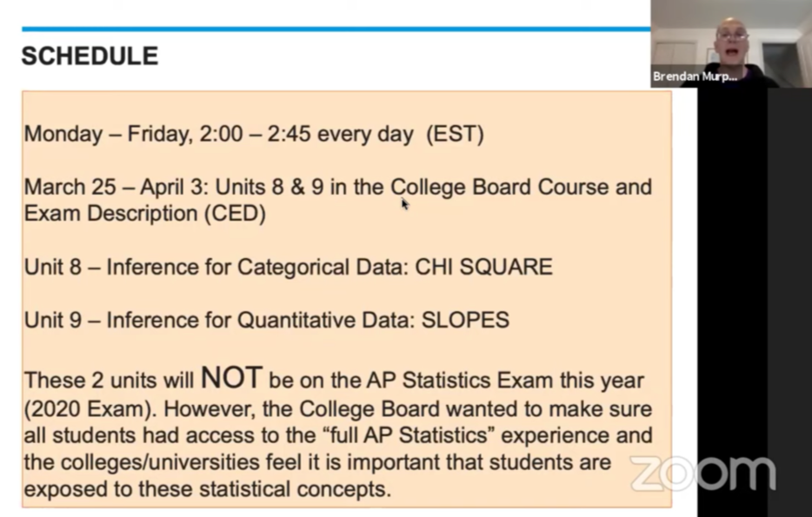Click the Zoom watermark logo
The height and width of the screenshot is (517, 812).
pos(702,473)
